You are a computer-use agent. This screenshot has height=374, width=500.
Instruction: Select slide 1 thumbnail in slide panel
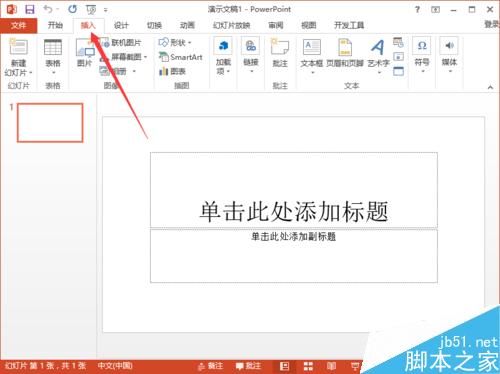50,122
